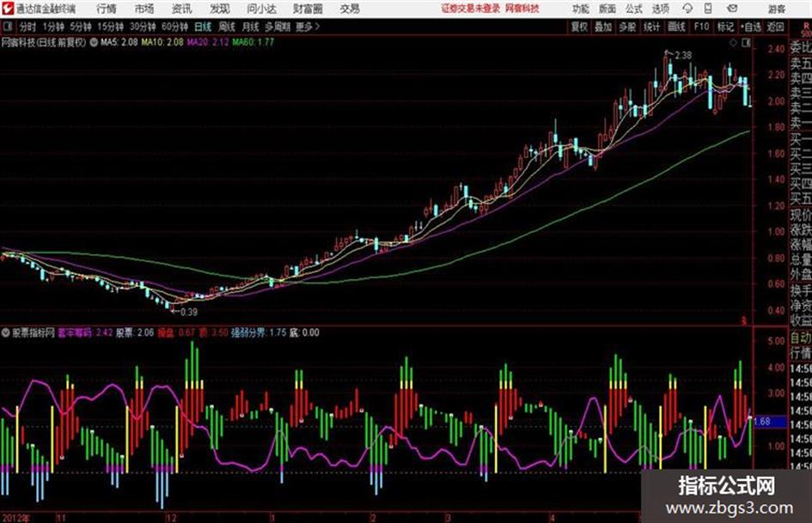This screenshot has height=523, width=812.
Task: Open the 交易 menu
Action: [x=350, y=9]
